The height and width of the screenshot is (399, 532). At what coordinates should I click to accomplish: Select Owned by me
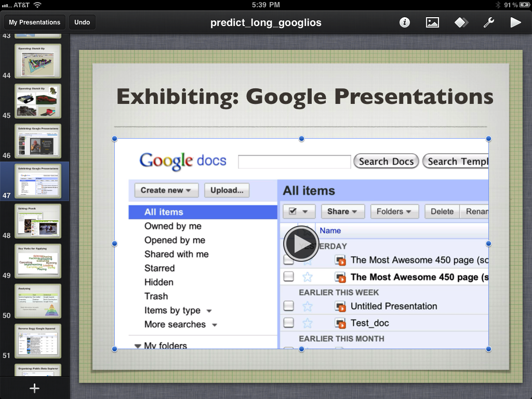pos(173,226)
